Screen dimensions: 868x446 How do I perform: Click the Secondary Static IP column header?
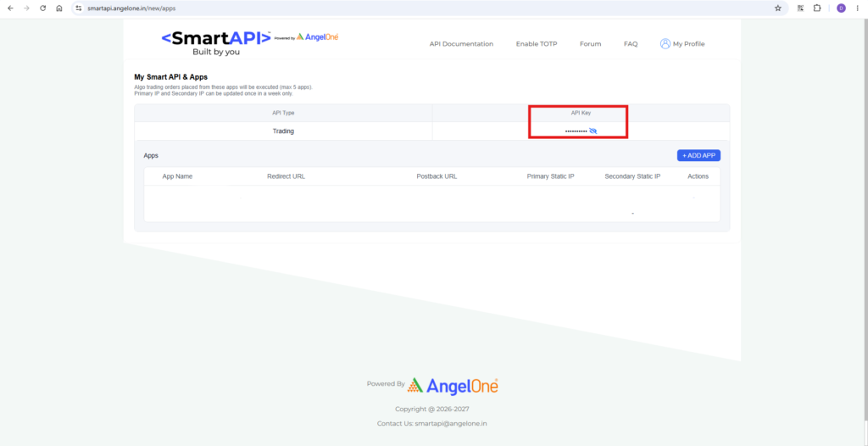(x=632, y=176)
